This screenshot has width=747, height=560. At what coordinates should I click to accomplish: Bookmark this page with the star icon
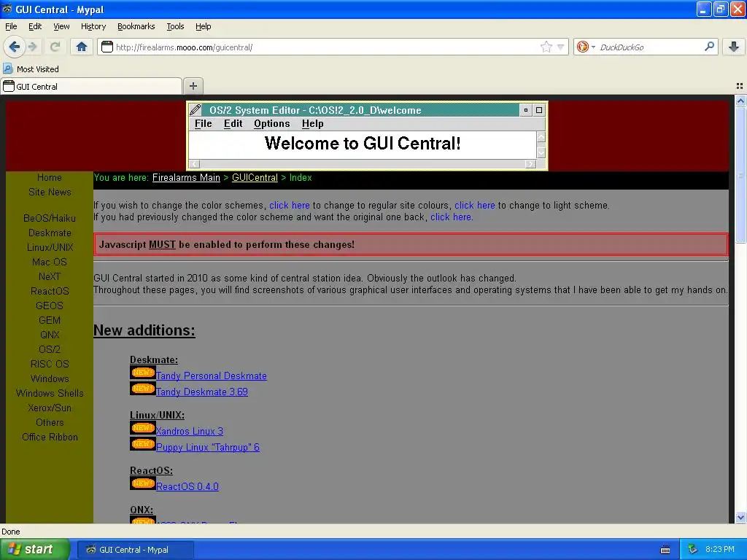[546, 47]
